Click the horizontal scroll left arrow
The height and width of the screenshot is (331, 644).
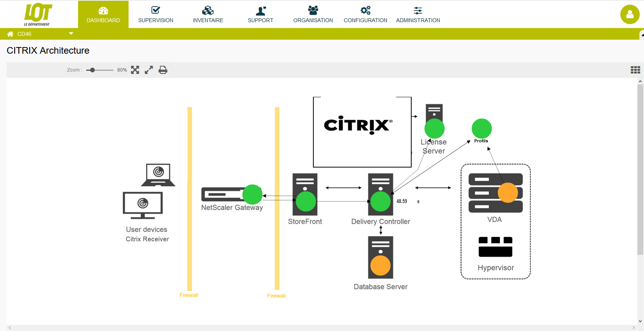point(10,328)
